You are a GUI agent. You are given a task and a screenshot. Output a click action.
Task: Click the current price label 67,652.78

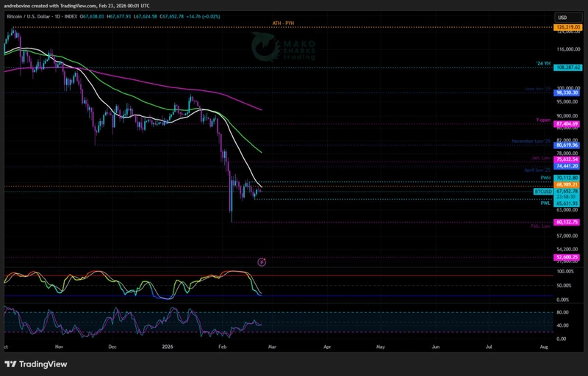pyautogui.click(x=567, y=192)
